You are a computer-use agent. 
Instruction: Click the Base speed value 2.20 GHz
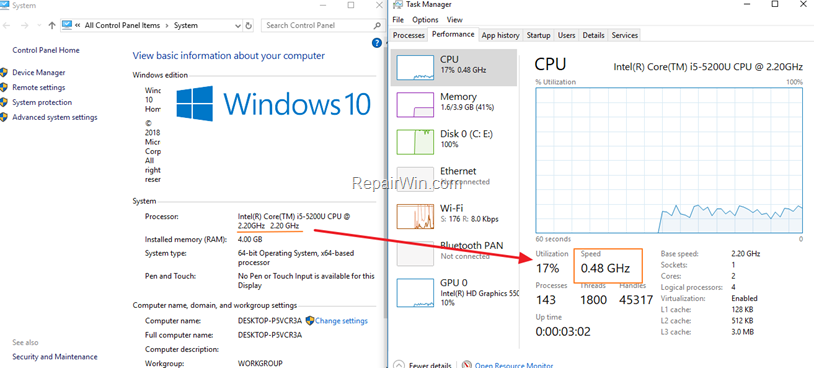pyautogui.click(x=745, y=254)
